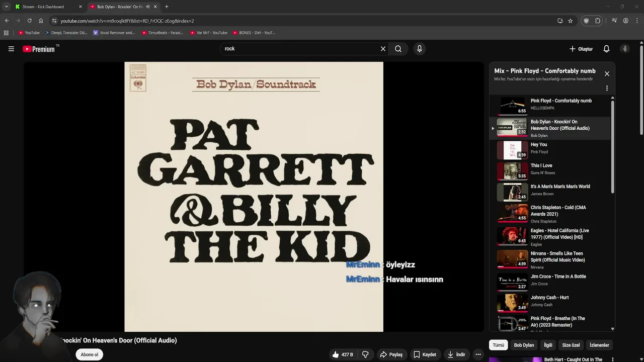
Task: Click the magnifier search button
Action: [x=398, y=49]
